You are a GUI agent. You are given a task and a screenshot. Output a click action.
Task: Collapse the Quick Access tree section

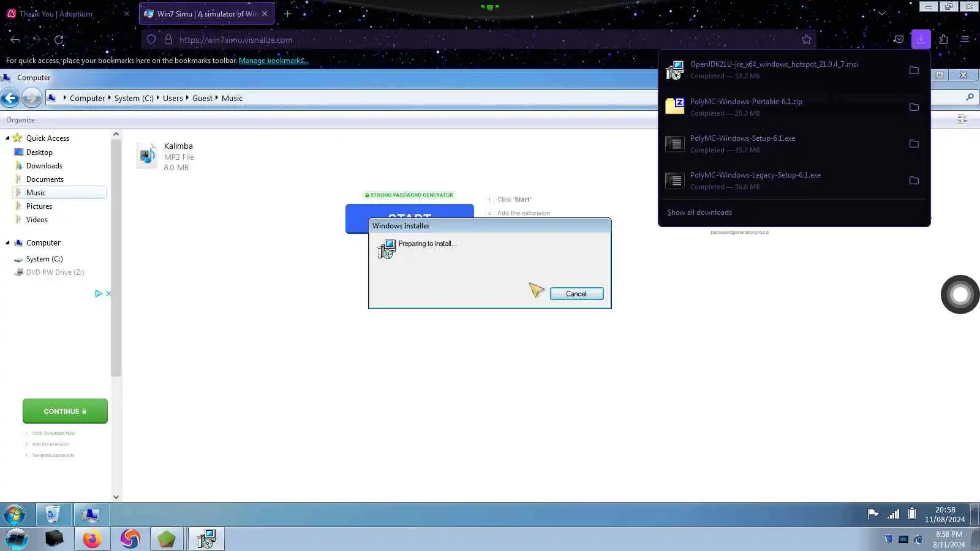[x=7, y=138]
